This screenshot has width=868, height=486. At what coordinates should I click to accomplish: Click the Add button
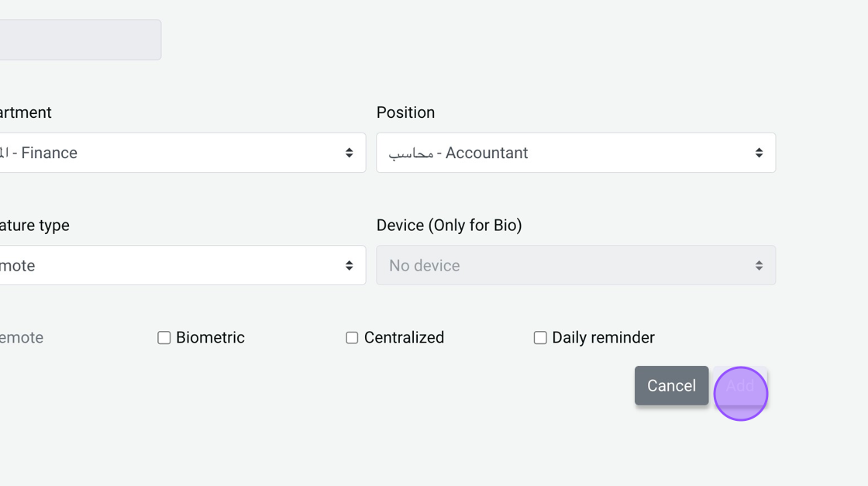tap(740, 386)
